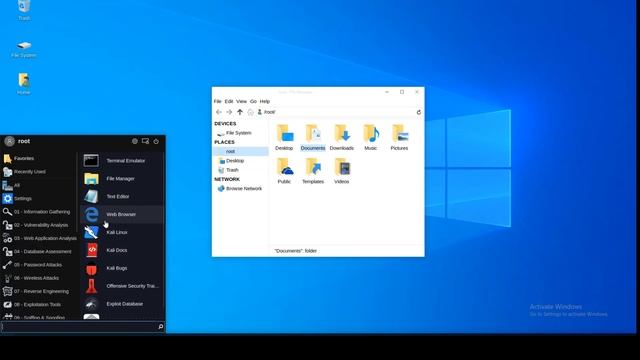Screen dimensions: 640x360
Task: Open Offensive Security Training entry
Action: coord(122,286)
